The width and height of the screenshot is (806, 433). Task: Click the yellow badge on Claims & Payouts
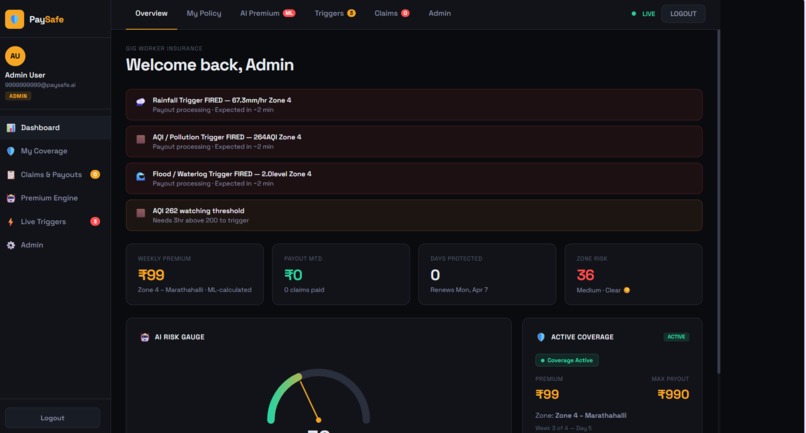tap(95, 174)
